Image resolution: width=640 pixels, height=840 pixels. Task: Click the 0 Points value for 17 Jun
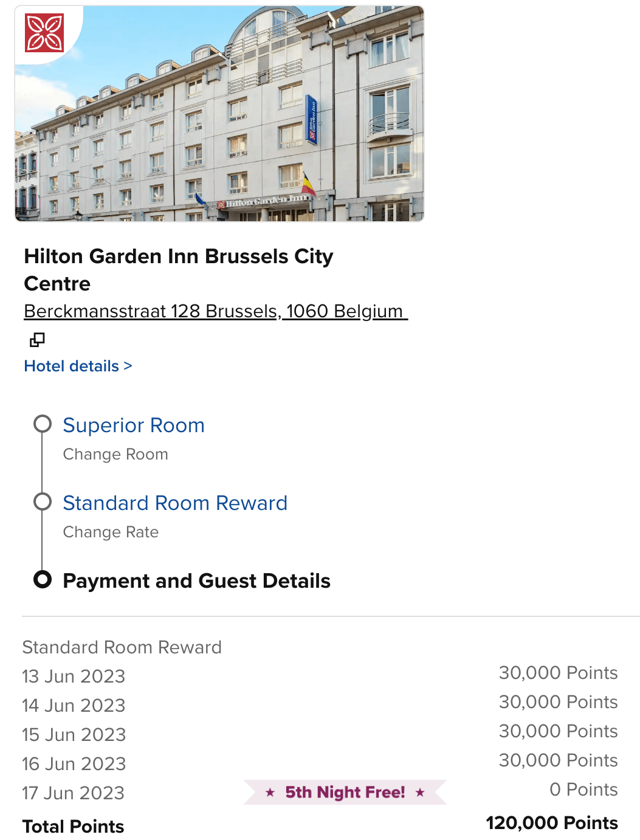pyautogui.click(x=583, y=790)
